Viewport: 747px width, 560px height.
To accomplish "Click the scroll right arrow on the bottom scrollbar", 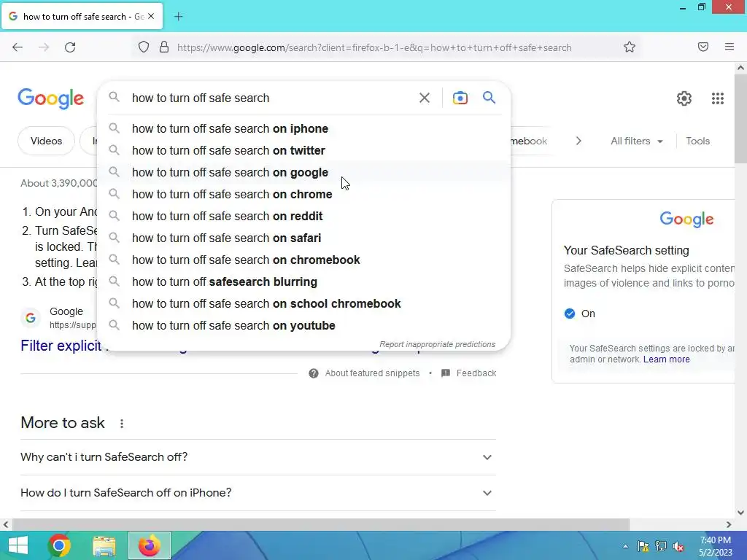I will pos(729,525).
